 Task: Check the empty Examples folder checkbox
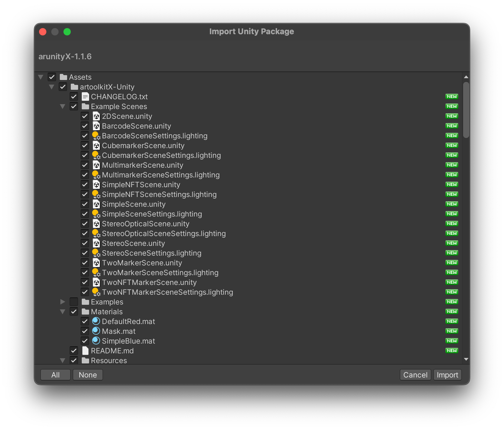(74, 302)
